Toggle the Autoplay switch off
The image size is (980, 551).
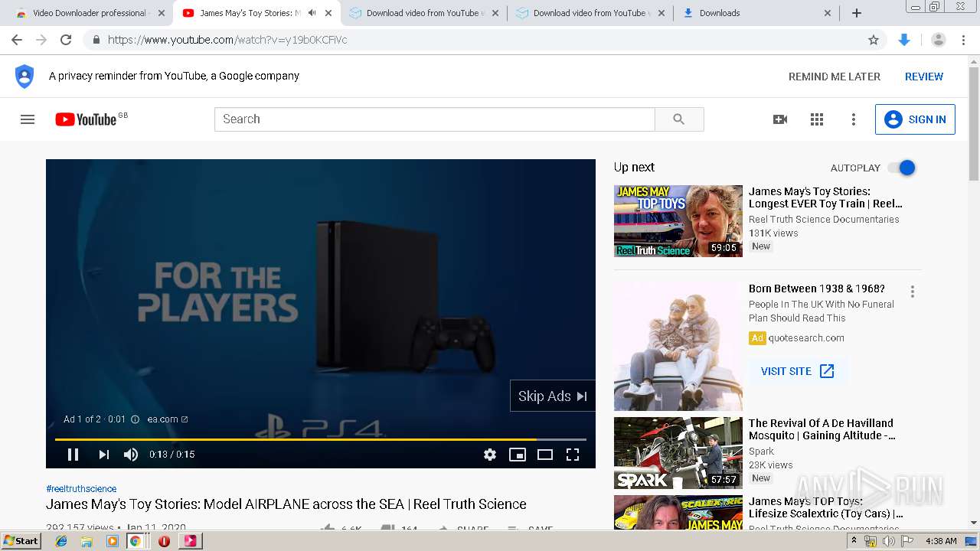point(902,168)
